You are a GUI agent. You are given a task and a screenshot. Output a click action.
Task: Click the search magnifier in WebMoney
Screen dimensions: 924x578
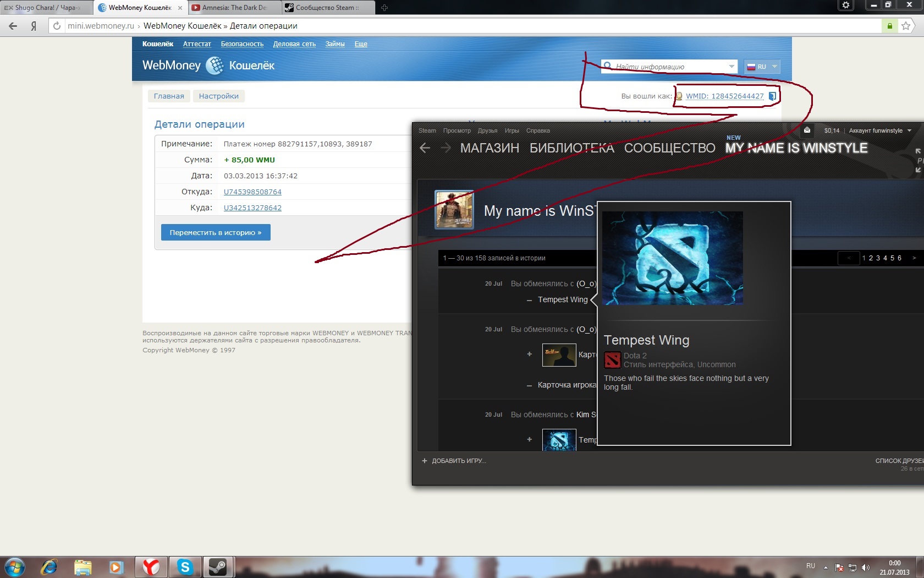click(x=608, y=66)
